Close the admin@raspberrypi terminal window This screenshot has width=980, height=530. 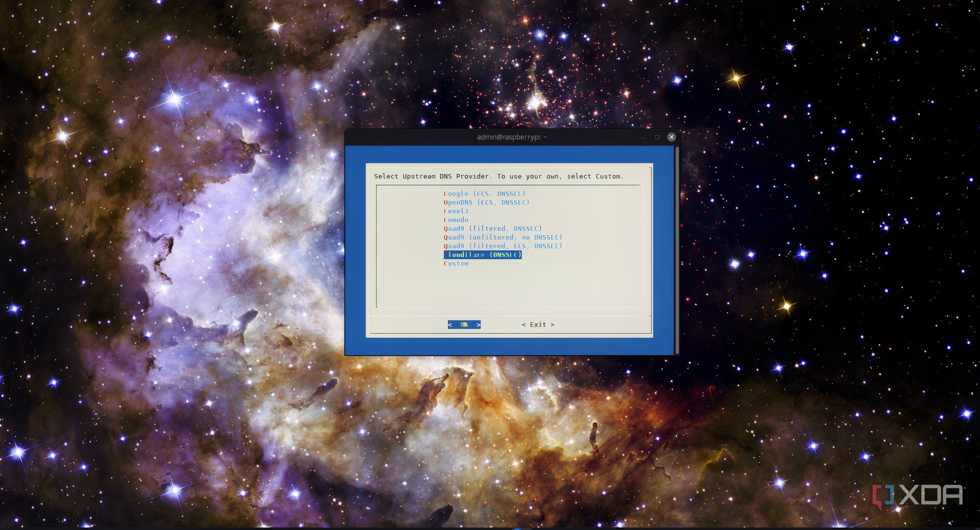pyautogui.click(x=671, y=137)
